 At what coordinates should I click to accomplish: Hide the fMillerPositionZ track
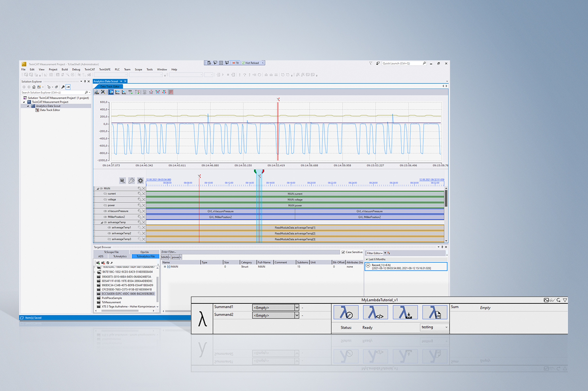pyautogui.click(x=105, y=217)
